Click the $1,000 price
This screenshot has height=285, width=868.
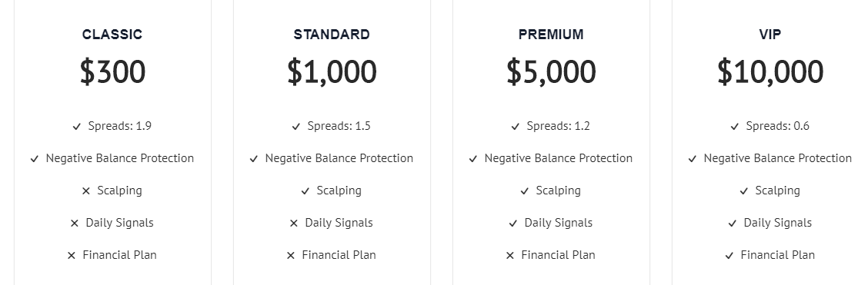[x=332, y=71]
